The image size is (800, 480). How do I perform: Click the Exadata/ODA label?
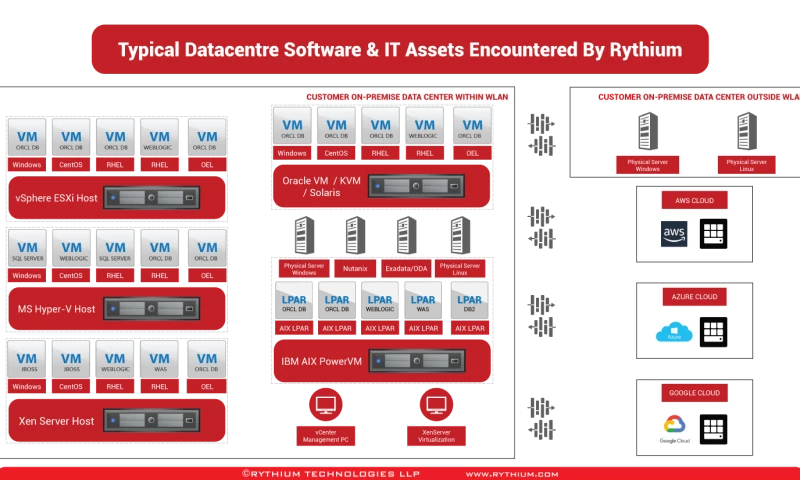point(407,268)
